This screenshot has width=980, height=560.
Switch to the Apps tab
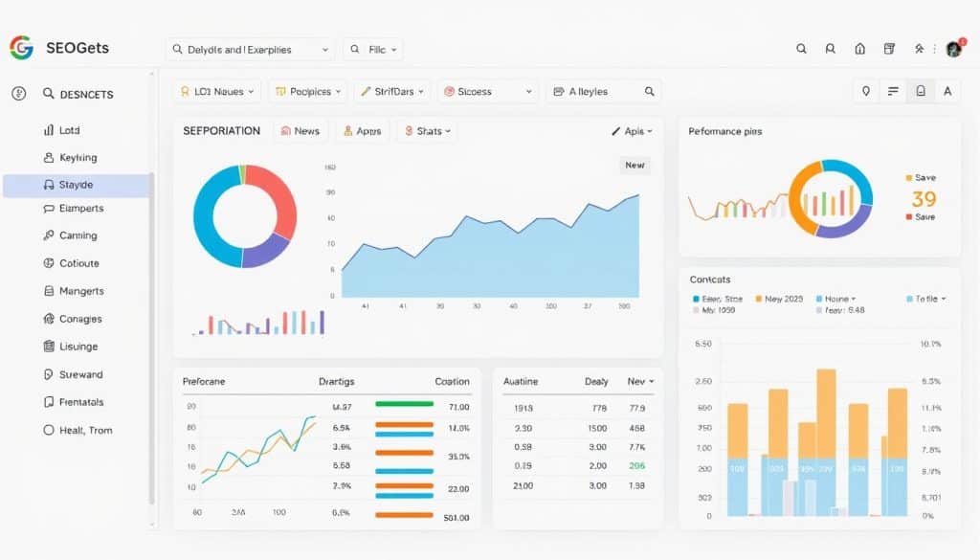363,130
